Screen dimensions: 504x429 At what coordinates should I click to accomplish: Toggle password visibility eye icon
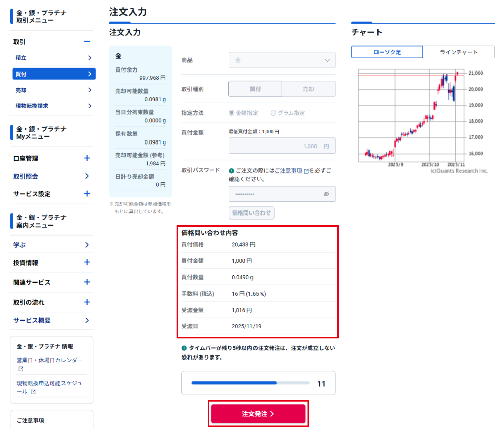coord(326,194)
